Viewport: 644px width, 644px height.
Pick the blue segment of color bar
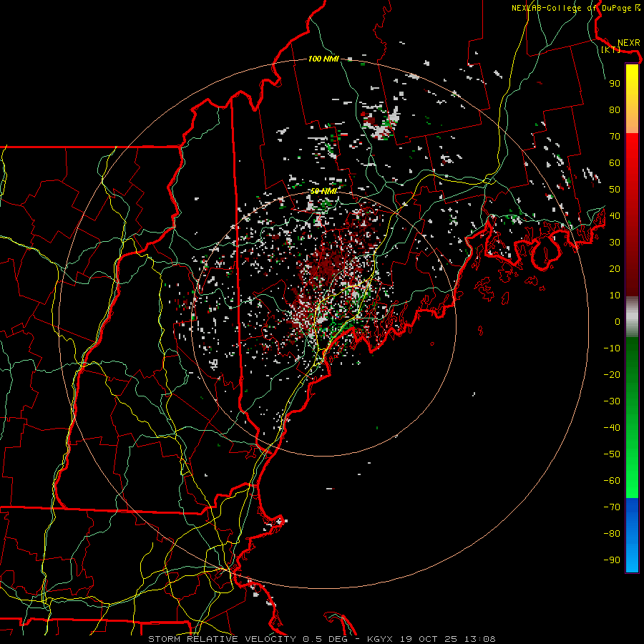click(632, 534)
